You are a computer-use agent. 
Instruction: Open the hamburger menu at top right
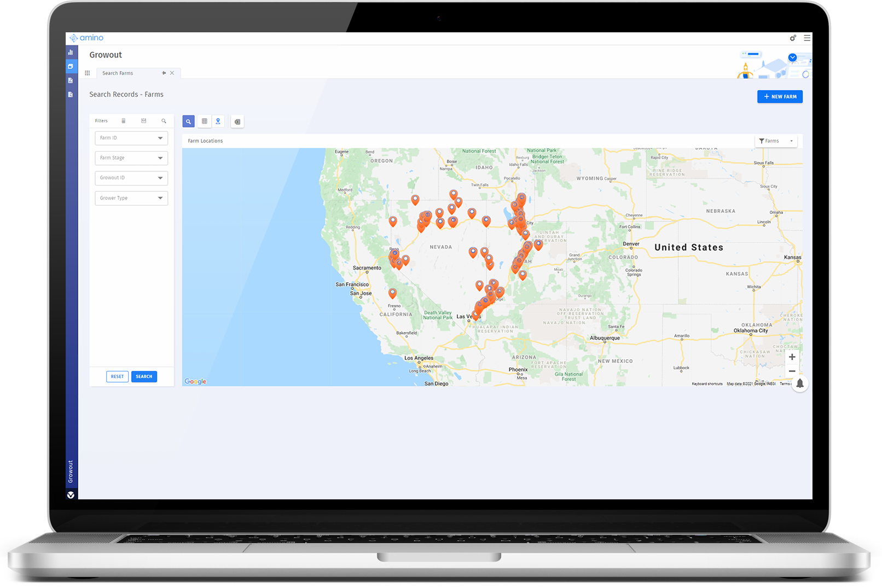point(807,38)
